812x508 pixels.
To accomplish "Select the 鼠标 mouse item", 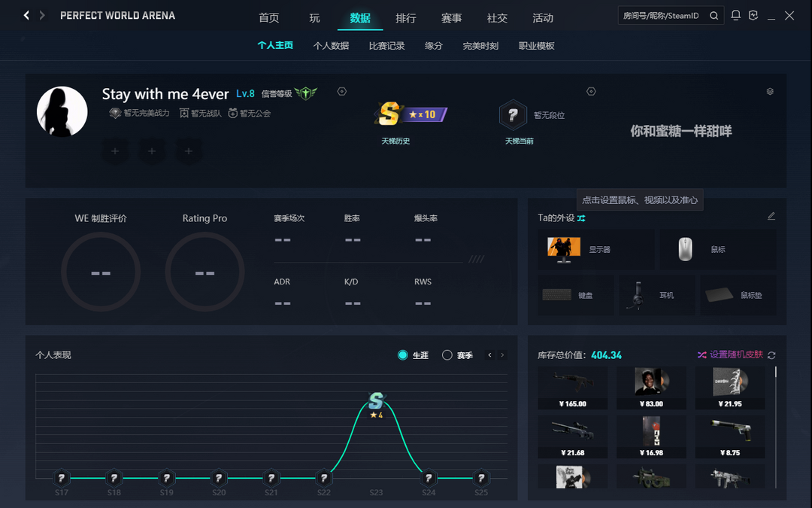I will tap(718, 249).
